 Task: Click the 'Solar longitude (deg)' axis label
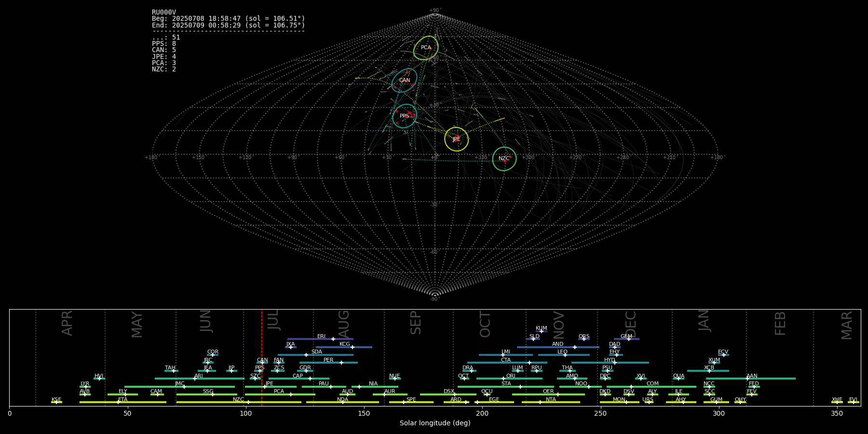pos(435,423)
